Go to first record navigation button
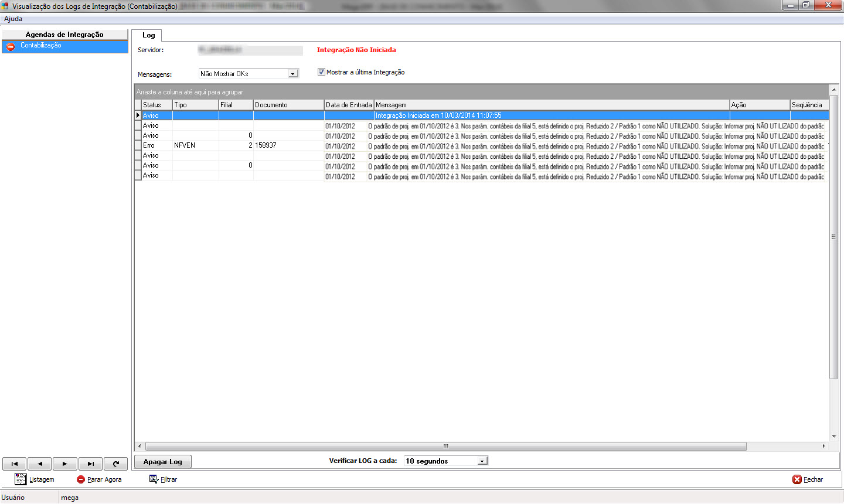The width and height of the screenshot is (844, 504). click(x=15, y=464)
